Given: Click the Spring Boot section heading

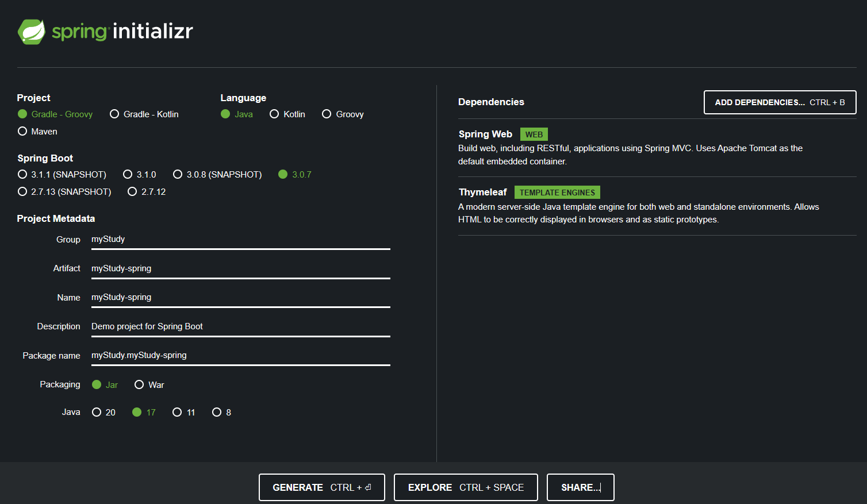Looking at the screenshot, I should tap(45, 158).
